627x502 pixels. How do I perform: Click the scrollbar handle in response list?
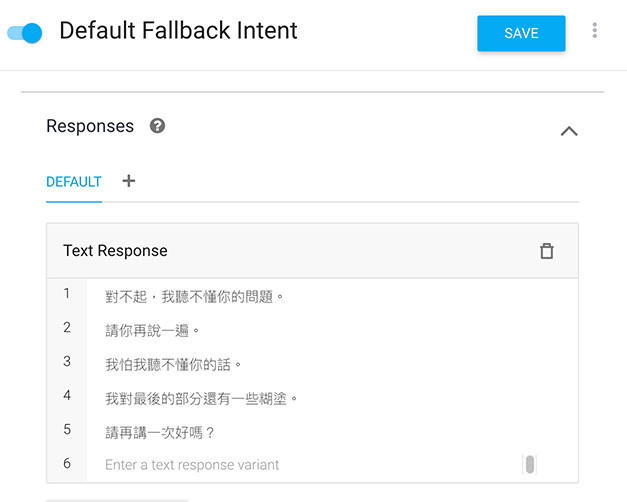[x=529, y=464]
